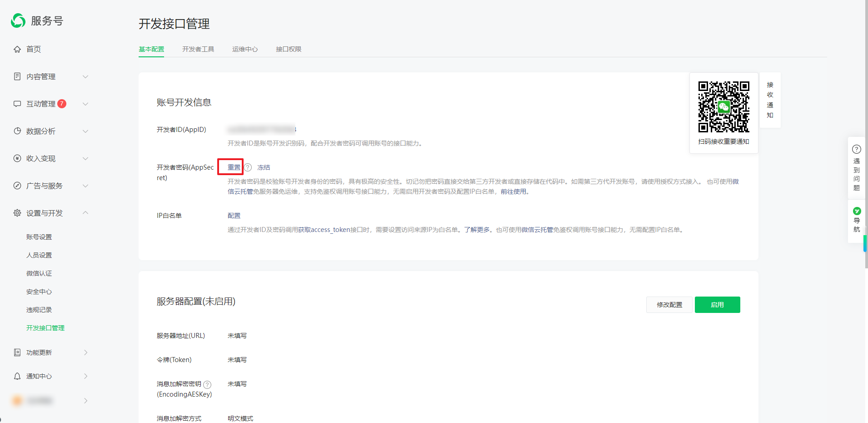Collapse the 设置与开发 menu chevron

tap(85, 213)
